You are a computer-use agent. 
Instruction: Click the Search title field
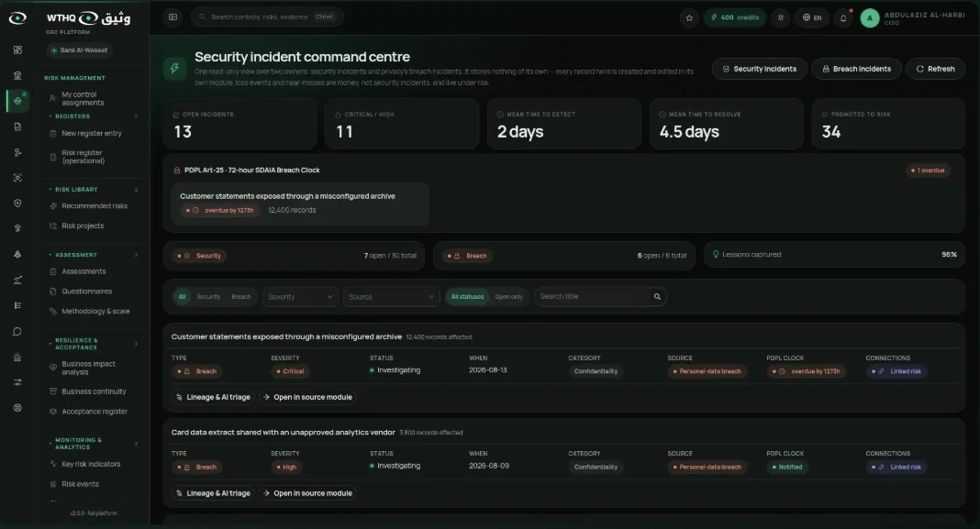[x=593, y=297]
